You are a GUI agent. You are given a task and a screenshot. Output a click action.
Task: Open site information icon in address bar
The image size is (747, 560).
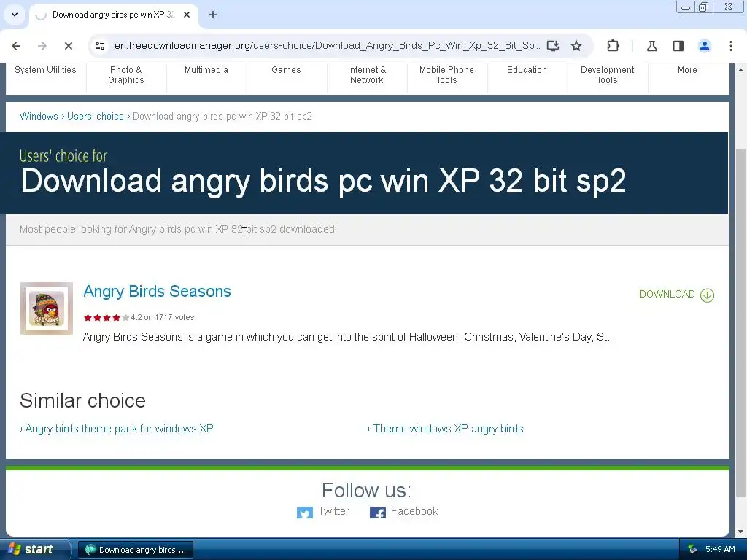[100, 46]
